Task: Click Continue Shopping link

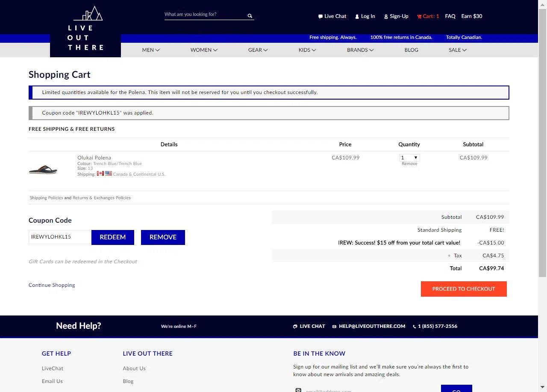Action: point(52,285)
